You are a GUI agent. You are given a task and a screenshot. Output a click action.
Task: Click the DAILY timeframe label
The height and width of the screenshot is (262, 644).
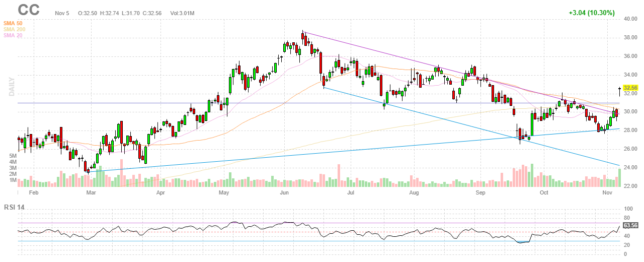tap(12, 86)
